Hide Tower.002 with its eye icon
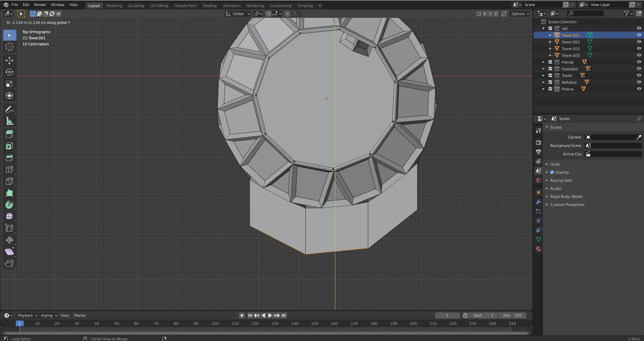 (x=639, y=42)
